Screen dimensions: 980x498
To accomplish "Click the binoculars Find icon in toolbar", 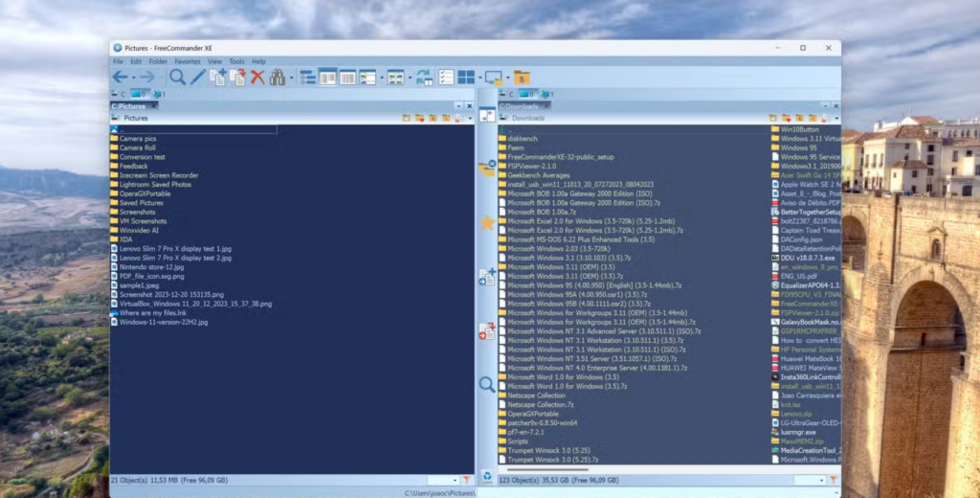I will (278, 77).
